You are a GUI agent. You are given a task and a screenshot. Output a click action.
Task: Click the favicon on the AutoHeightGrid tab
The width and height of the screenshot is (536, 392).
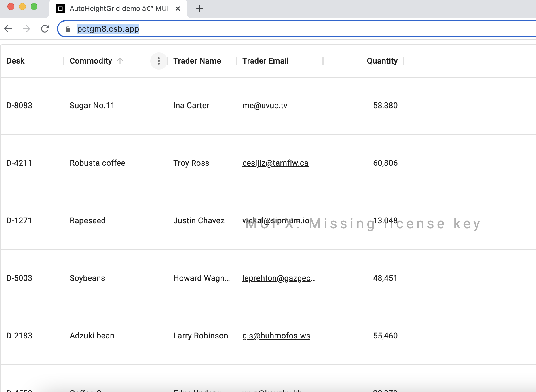[60, 9]
